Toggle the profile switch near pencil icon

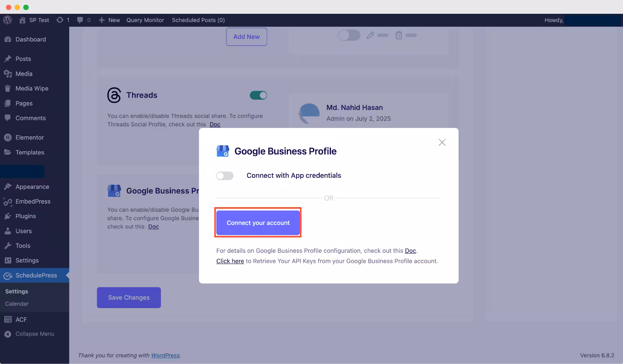pyautogui.click(x=349, y=35)
